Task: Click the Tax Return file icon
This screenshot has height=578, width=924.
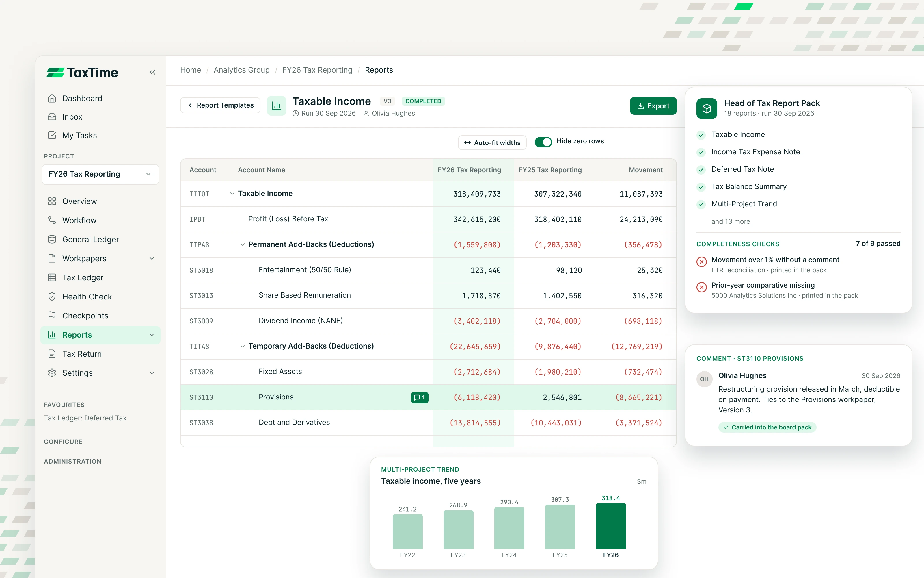Action: pyautogui.click(x=52, y=354)
